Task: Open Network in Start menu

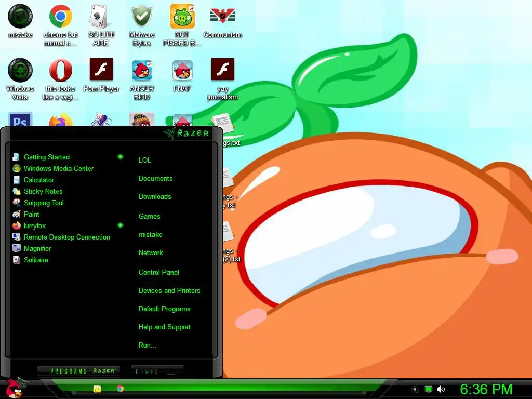Action: point(151,253)
